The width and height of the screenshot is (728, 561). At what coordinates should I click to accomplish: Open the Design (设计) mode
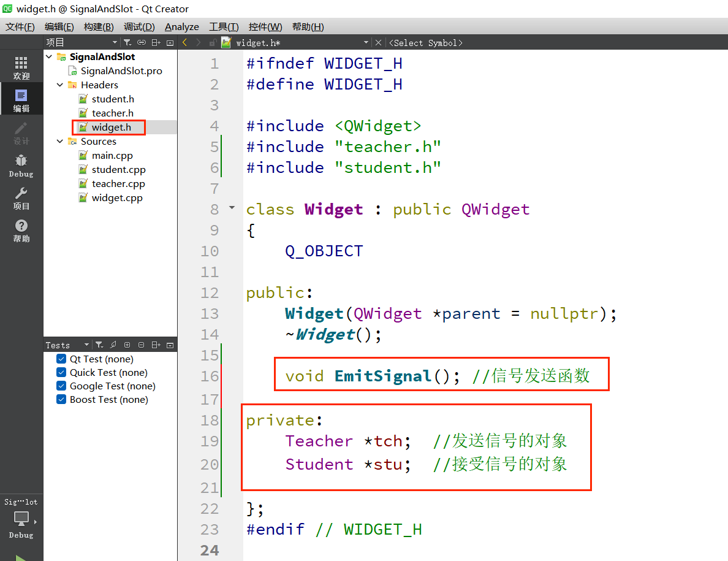[x=21, y=133]
